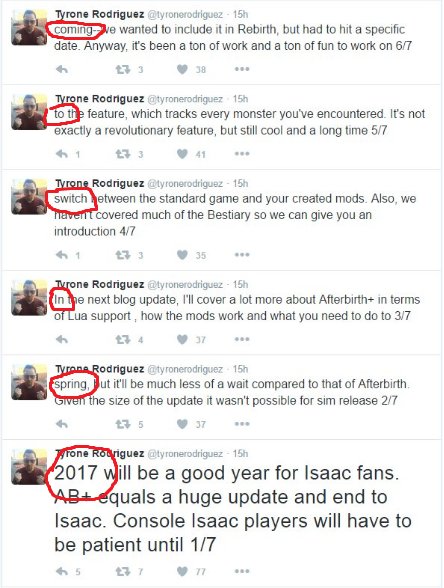Open more options on 6/7 tweet
The width and height of the screenshot is (444, 588).
pyautogui.click(x=242, y=69)
